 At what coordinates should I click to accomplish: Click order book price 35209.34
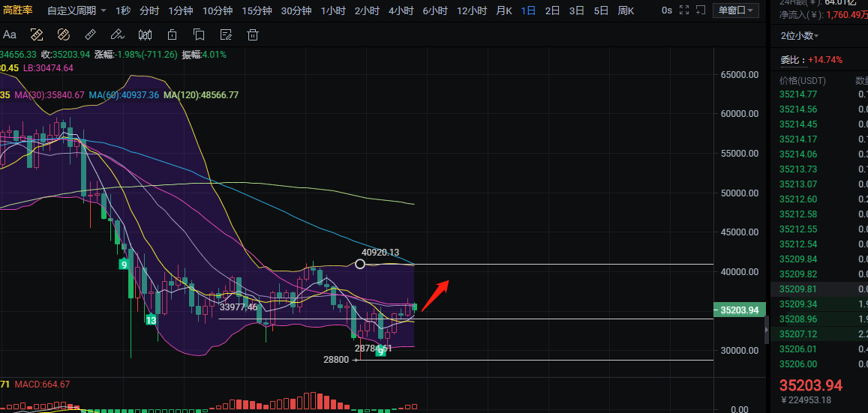coord(798,304)
